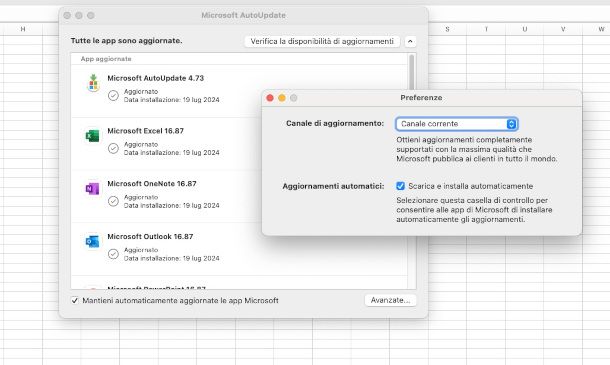
Task: Click the Microsoft AutoUpdate app icon
Action: click(x=93, y=83)
